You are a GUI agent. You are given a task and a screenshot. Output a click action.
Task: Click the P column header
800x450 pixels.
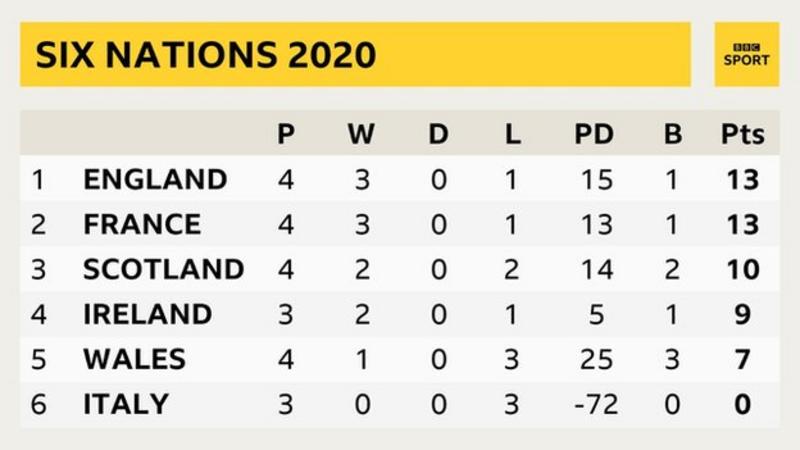[286, 134]
